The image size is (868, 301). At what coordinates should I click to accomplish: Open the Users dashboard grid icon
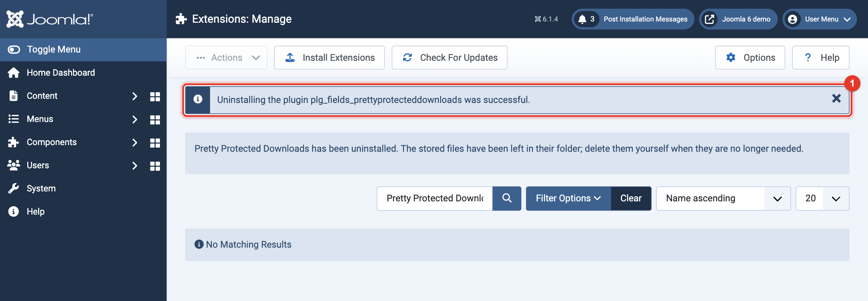[x=155, y=166]
